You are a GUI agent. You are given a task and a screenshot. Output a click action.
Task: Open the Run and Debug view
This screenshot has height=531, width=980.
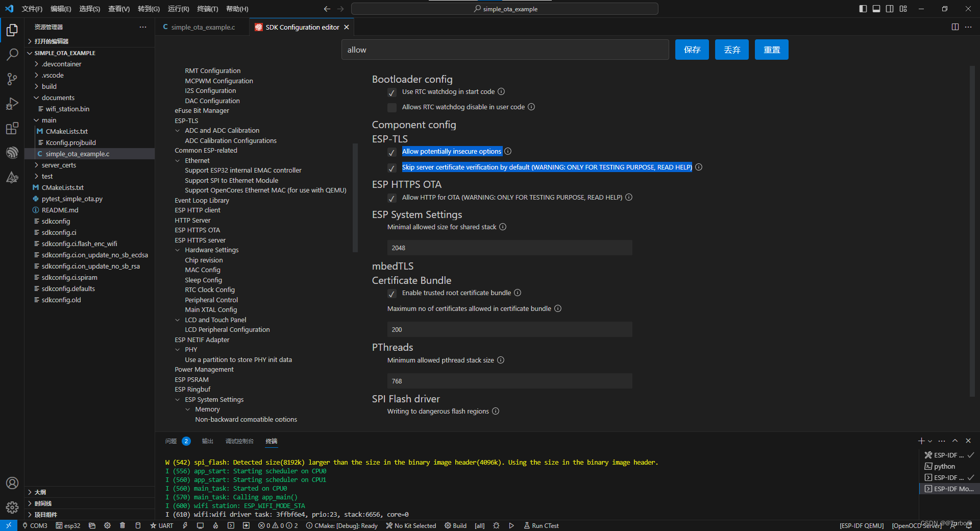click(x=12, y=104)
